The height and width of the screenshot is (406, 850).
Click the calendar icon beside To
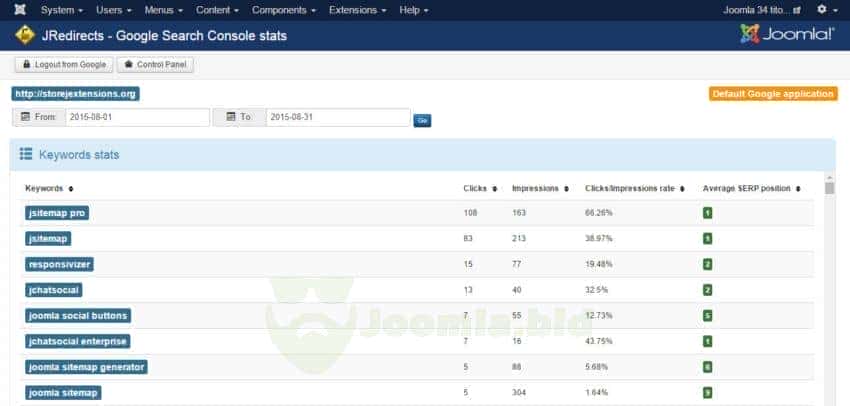click(231, 117)
